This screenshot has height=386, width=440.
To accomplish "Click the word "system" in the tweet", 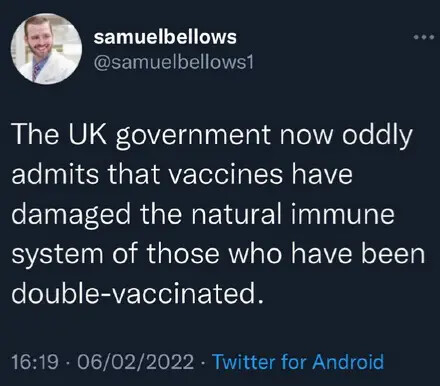I will [x=58, y=255].
